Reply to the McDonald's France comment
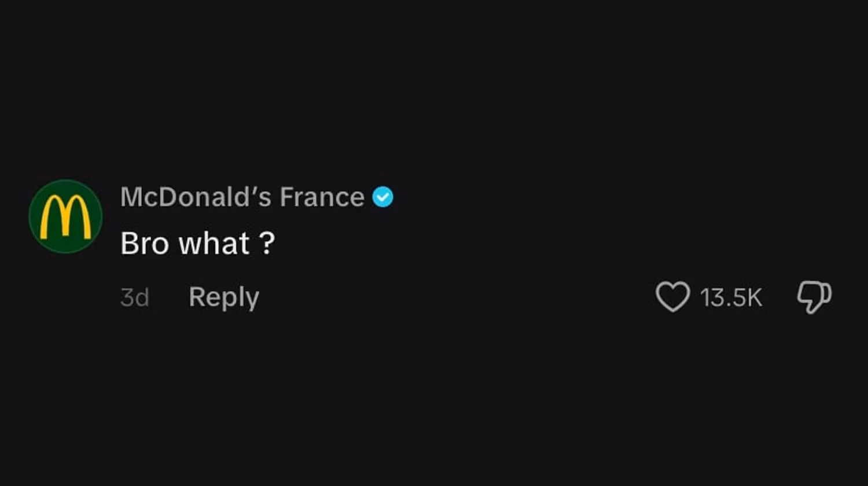Viewport: 868px width, 486px height. (x=223, y=297)
